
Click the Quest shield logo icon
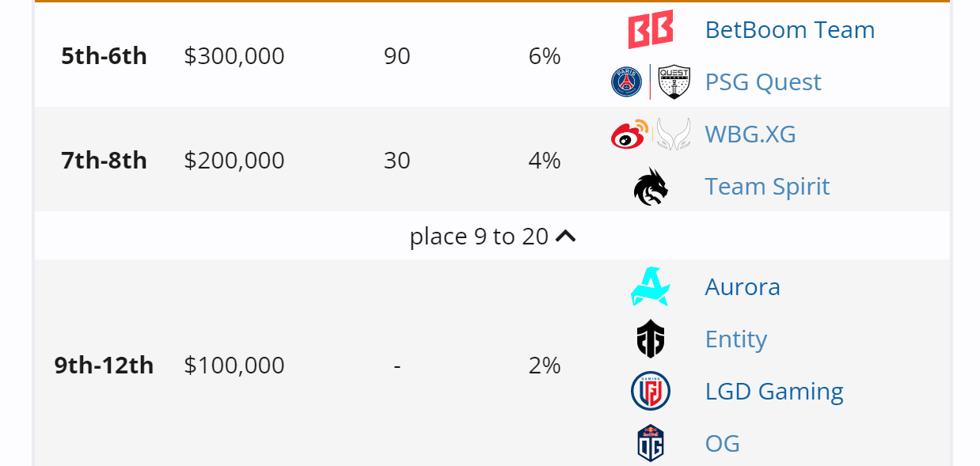[674, 82]
